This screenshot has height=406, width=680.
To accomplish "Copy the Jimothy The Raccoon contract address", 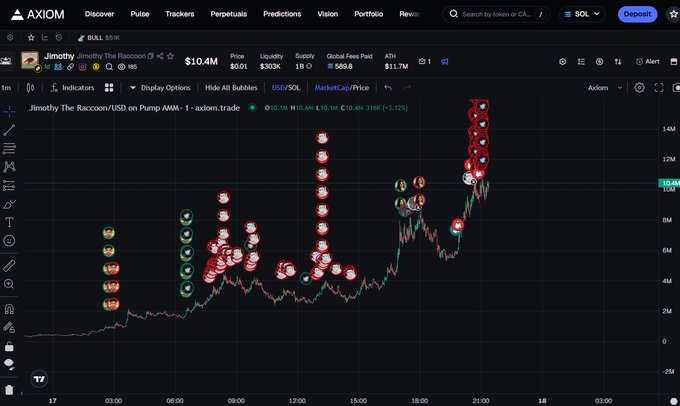I will [150, 56].
